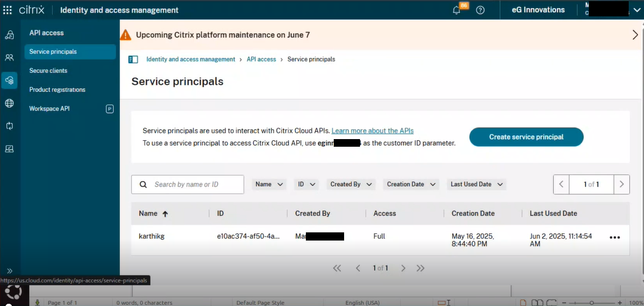Toggle side panel icon beside breadcrumb

(x=133, y=59)
